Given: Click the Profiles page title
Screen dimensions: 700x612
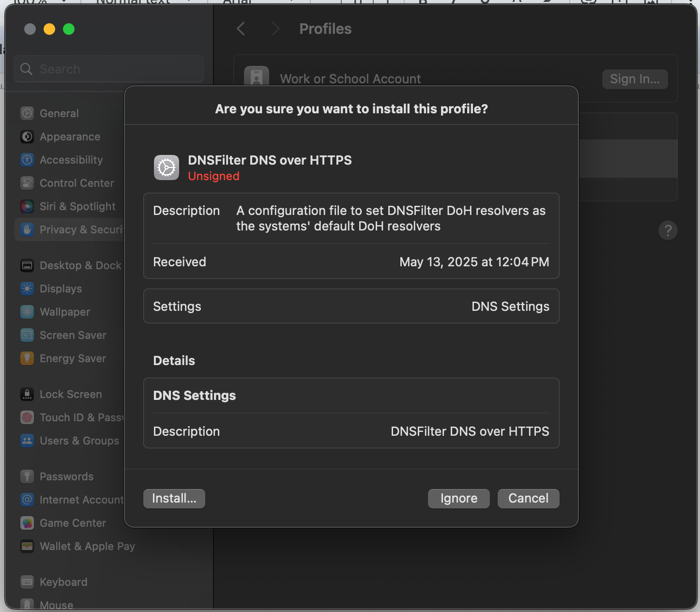Looking at the screenshot, I should click(x=325, y=29).
